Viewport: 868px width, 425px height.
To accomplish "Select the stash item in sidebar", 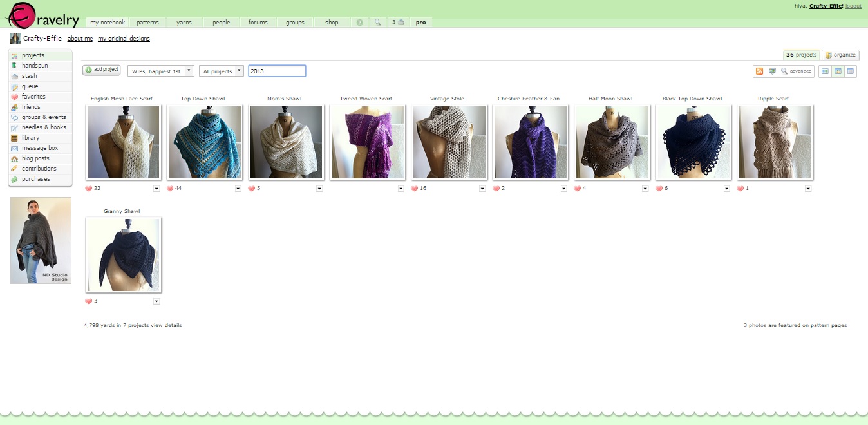I will pos(30,76).
